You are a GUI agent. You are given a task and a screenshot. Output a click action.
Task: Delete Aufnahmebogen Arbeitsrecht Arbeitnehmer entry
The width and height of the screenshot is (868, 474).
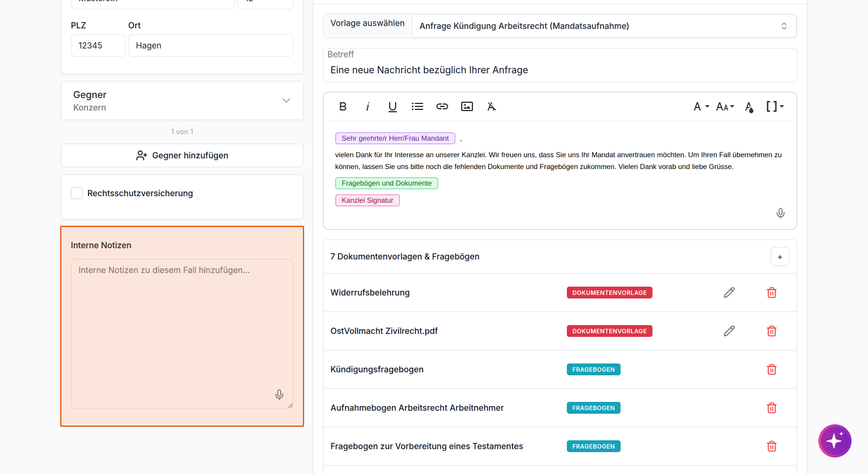tap(771, 408)
